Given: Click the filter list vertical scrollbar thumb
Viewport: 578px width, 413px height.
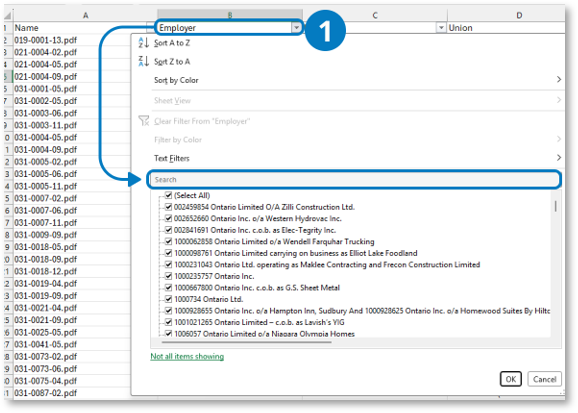Looking at the screenshot, I should pyautogui.click(x=555, y=206).
